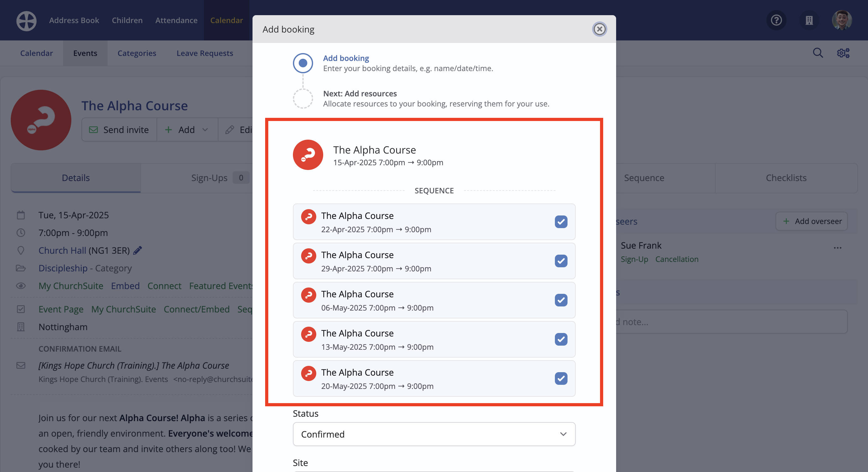Image resolution: width=868 pixels, height=472 pixels.
Task: Click Sue Frank's Sign-Up link
Action: (x=634, y=259)
